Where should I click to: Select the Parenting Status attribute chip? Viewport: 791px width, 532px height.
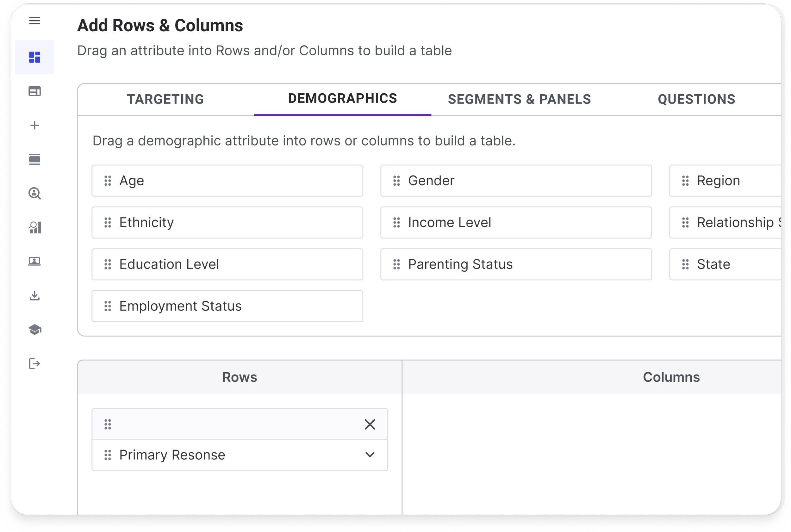pyautogui.click(x=516, y=264)
